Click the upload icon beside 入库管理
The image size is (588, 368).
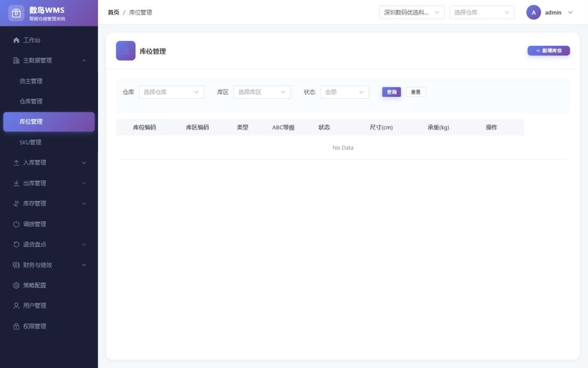point(16,163)
